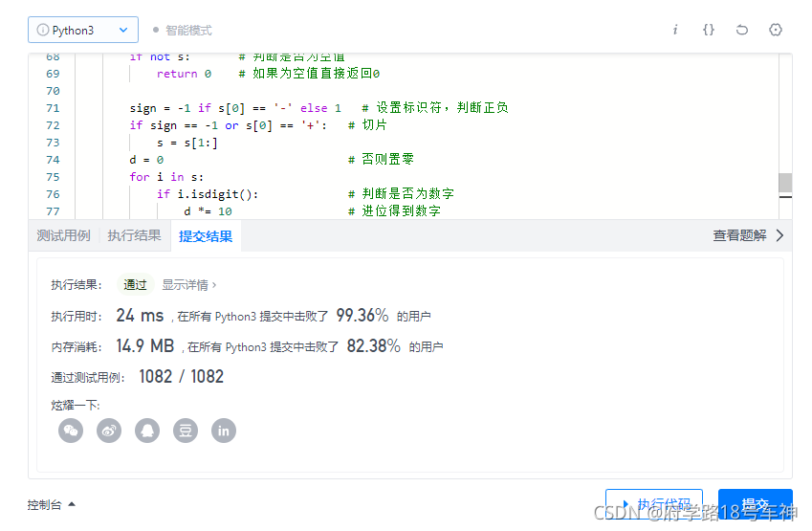The width and height of the screenshot is (812, 531).
Task: Click 'return 0' code on line 69
Action: coord(184,74)
